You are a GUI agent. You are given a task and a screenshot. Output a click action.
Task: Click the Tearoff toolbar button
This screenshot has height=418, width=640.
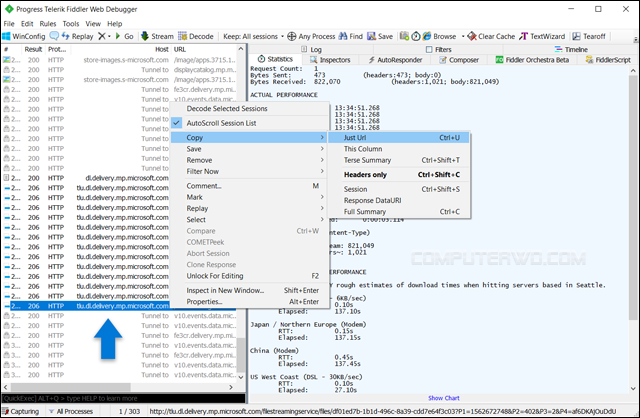pos(589,36)
